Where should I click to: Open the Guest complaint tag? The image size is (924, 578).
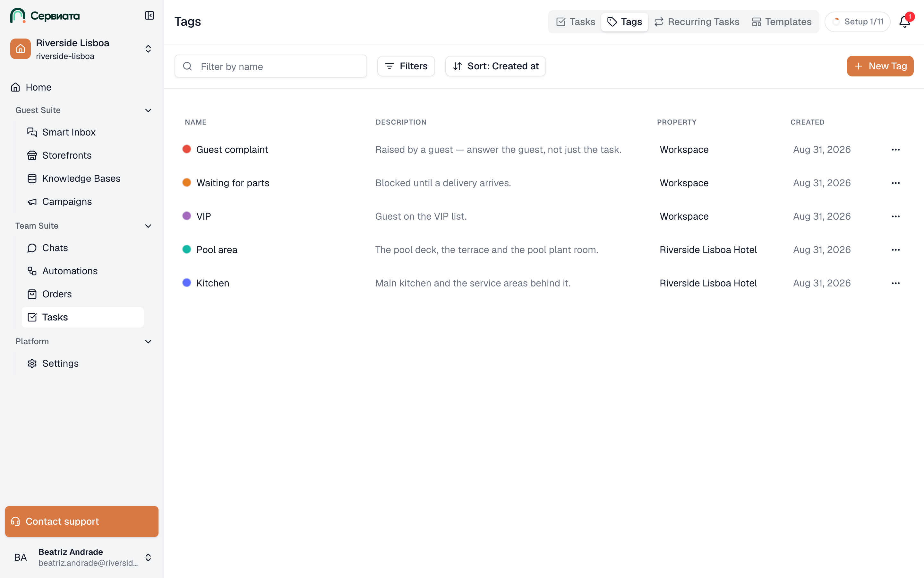coord(232,149)
